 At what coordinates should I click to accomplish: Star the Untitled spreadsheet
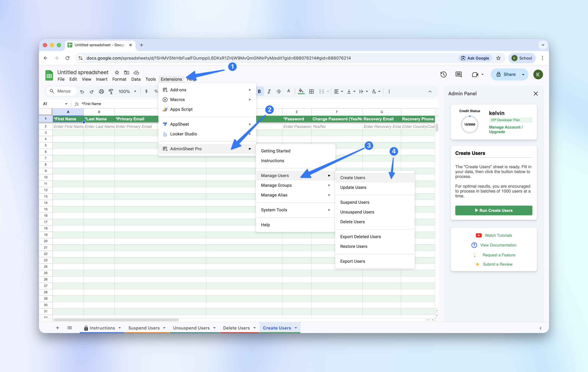click(117, 72)
